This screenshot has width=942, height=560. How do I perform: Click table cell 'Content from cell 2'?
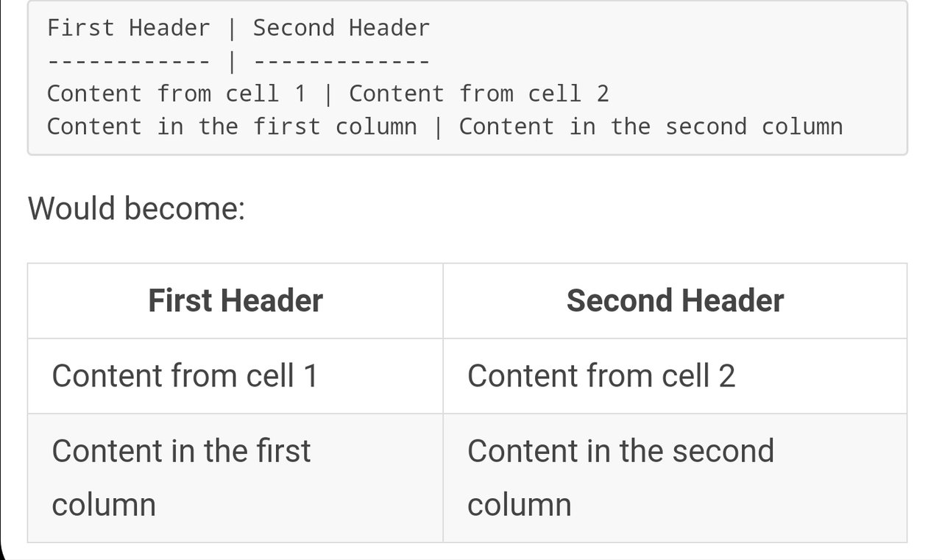coord(601,376)
